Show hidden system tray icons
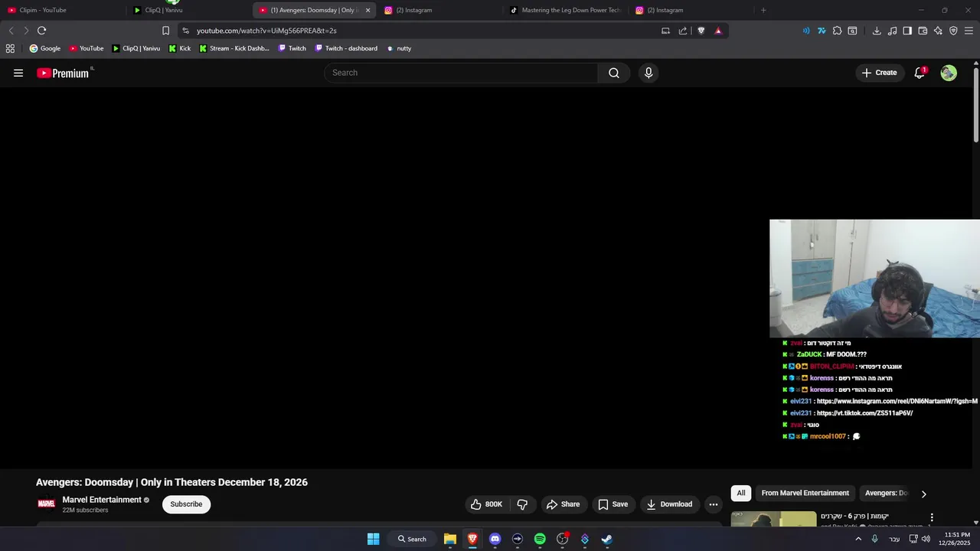This screenshot has height=551, width=980. tap(857, 539)
